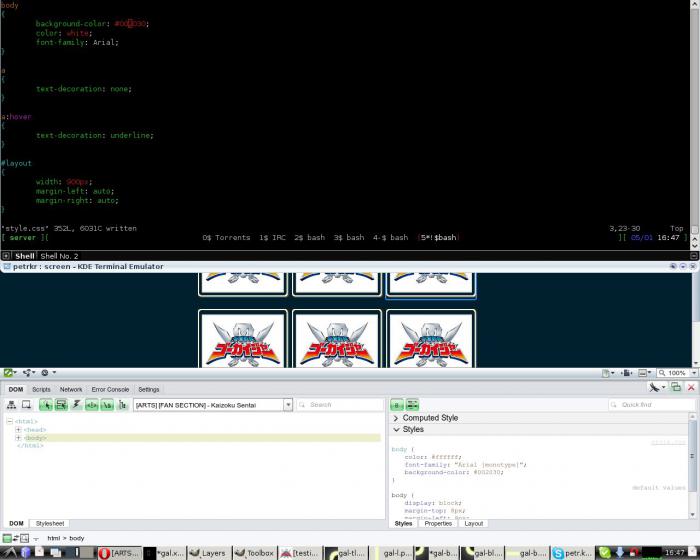Click the DOM Search field
The image size is (700, 560).
340,405
